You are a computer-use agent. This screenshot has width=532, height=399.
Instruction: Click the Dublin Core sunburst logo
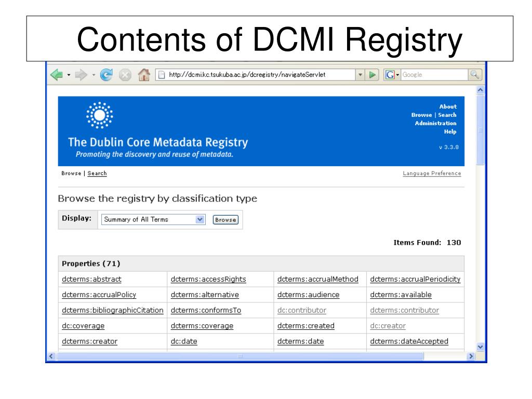coord(100,115)
